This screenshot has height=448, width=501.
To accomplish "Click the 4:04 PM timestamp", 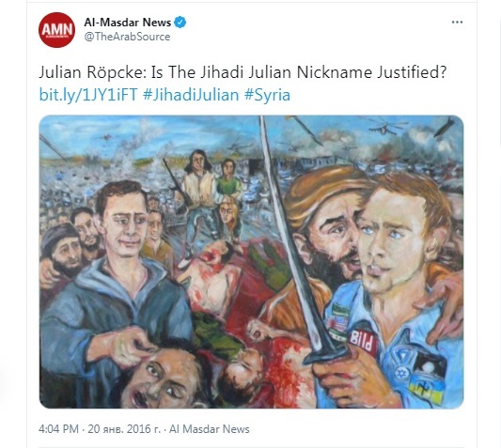I will (58, 429).
